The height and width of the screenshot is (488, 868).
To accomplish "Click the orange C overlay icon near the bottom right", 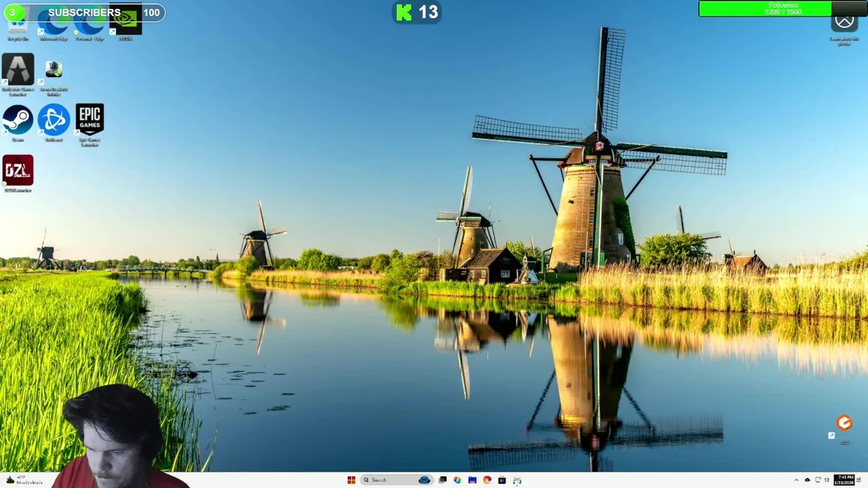I will pyautogui.click(x=844, y=424).
